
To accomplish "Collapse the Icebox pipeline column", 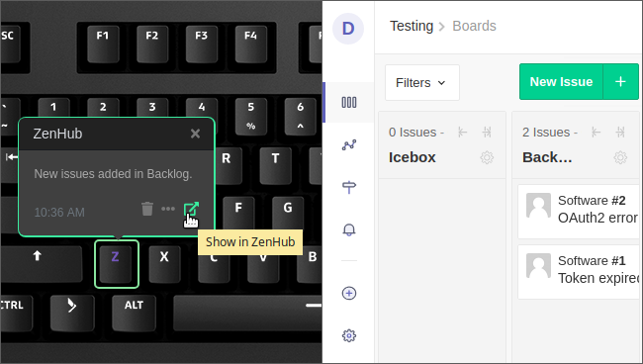I will [487, 132].
